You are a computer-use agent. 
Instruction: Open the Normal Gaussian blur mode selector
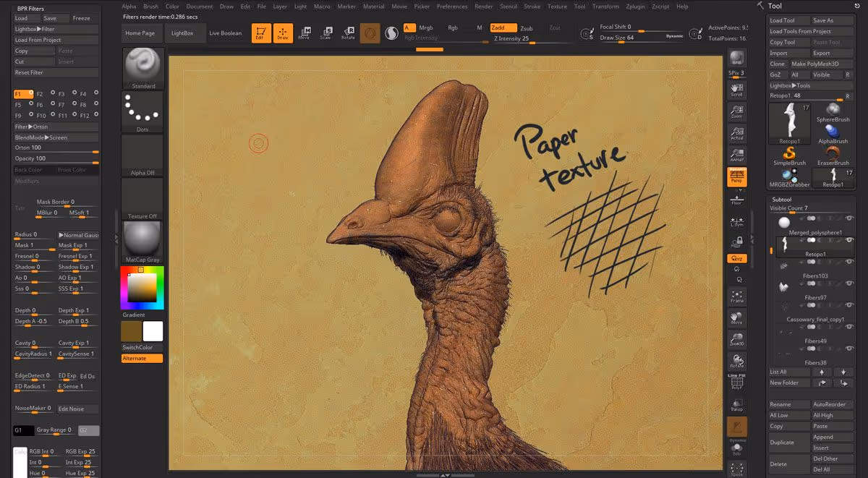tap(79, 235)
